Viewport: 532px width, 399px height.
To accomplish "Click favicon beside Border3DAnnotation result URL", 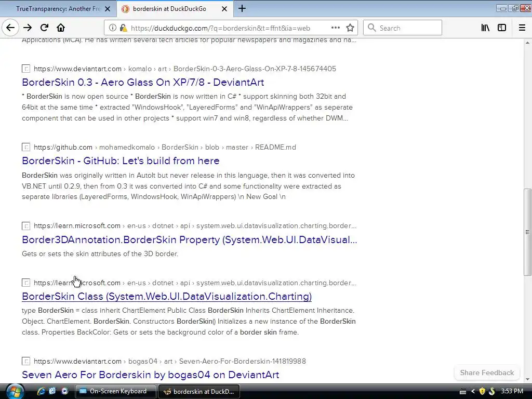I will point(26,226).
